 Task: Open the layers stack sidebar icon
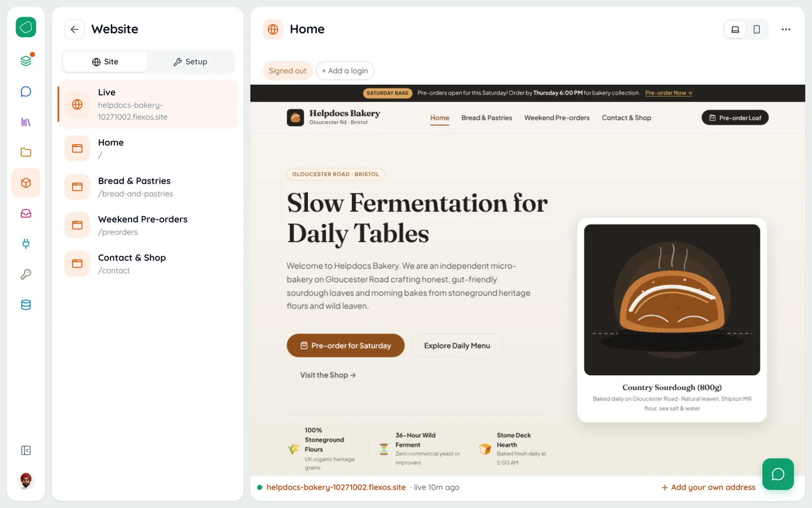pos(26,61)
